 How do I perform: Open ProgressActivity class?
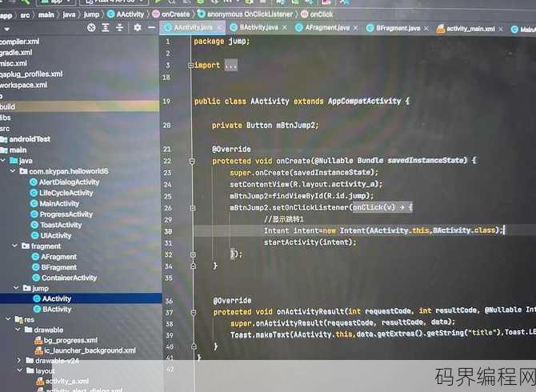(62, 214)
